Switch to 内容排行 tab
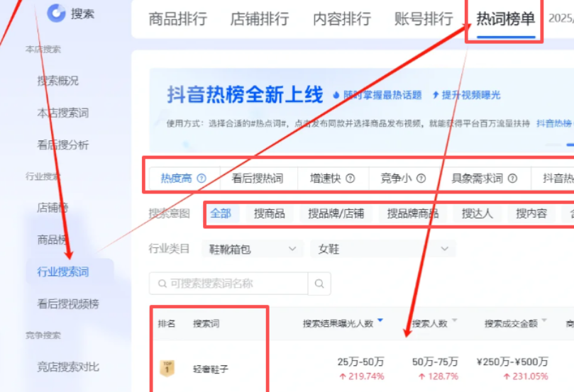The image size is (574, 392). click(342, 19)
